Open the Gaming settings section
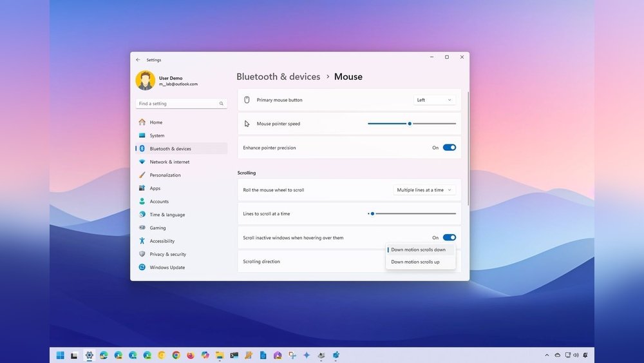 (x=158, y=228)
